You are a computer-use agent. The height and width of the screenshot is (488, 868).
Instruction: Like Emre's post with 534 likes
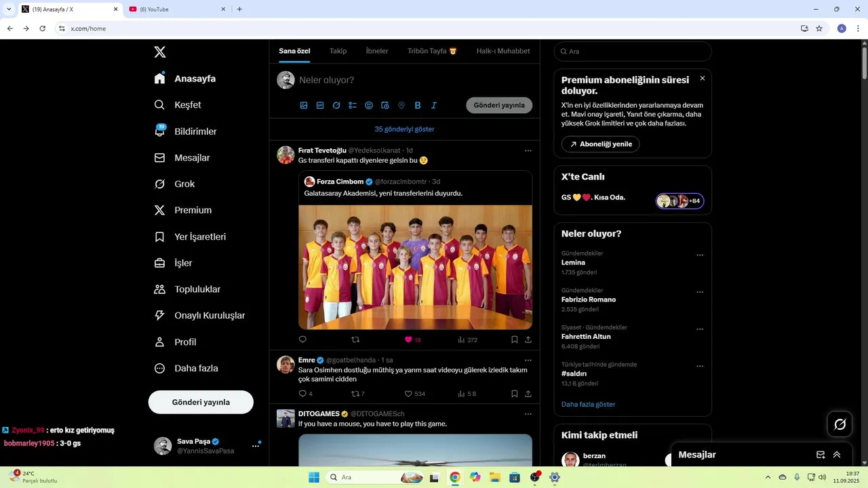click(x=414, y=394)
